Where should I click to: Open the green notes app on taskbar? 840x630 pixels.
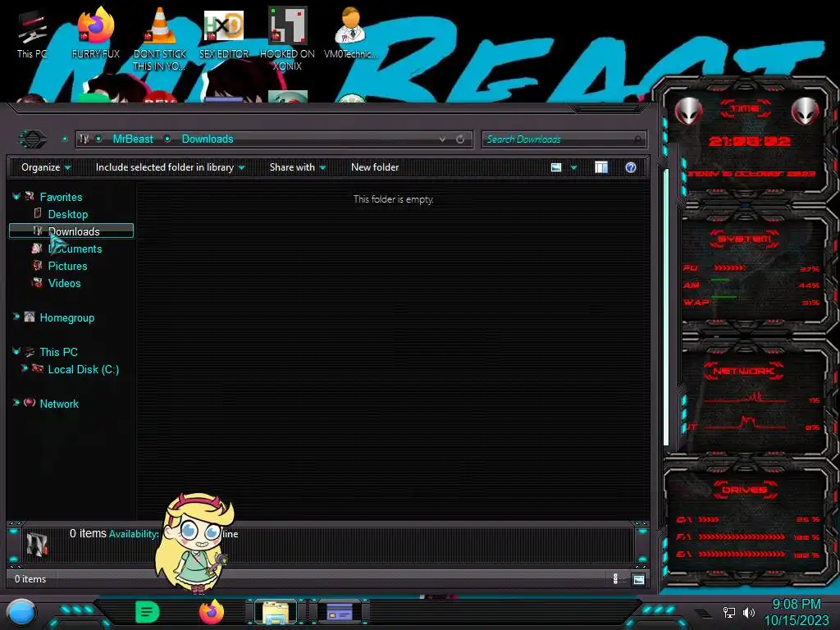pyautogui.click(x=148, y=612)
